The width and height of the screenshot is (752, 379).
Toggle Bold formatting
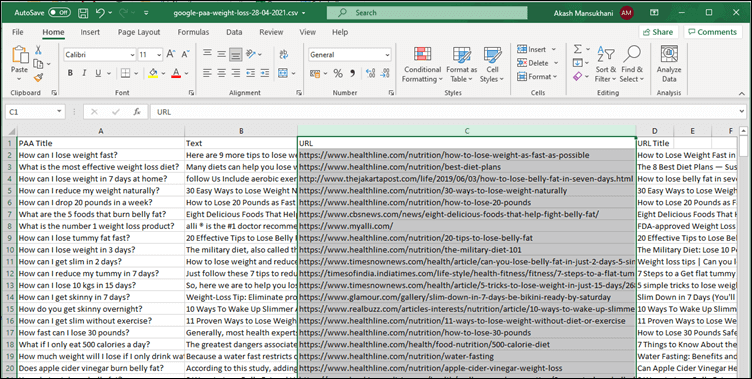coord(70,73)
